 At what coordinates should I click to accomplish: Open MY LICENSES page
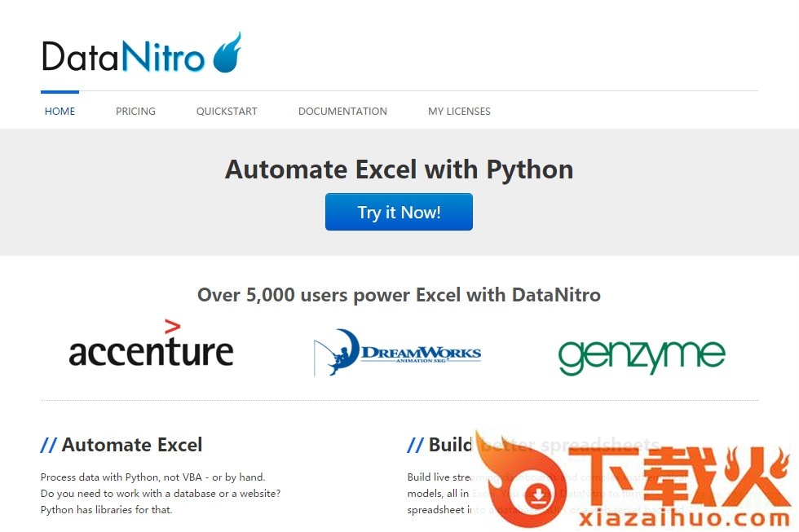click(x=459, y=112)
